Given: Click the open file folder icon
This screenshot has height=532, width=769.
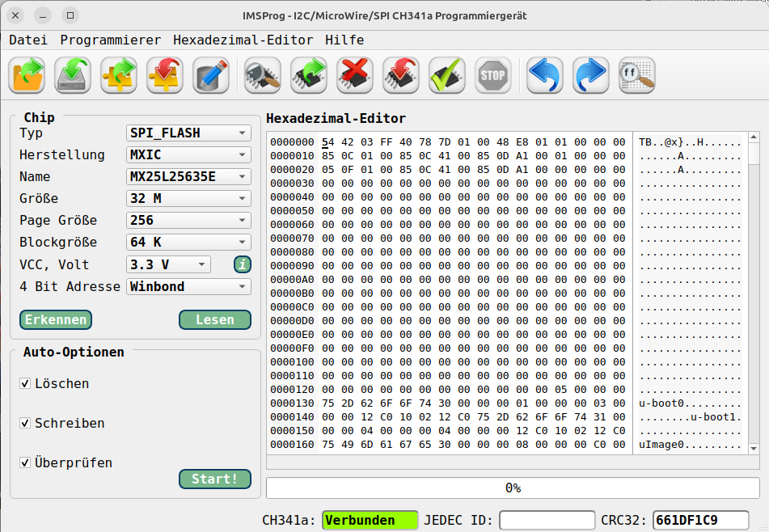Looking at the screenshot, I should coord(27,75).
